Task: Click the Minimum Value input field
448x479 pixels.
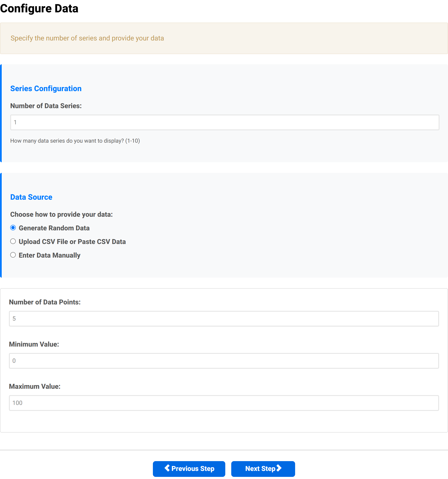Action: [224, 361]
